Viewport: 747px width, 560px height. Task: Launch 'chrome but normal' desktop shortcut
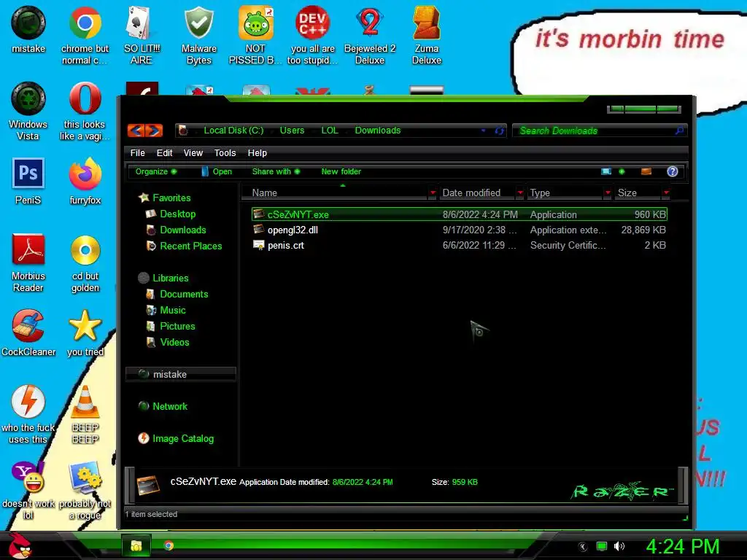(x=85, y=34)
